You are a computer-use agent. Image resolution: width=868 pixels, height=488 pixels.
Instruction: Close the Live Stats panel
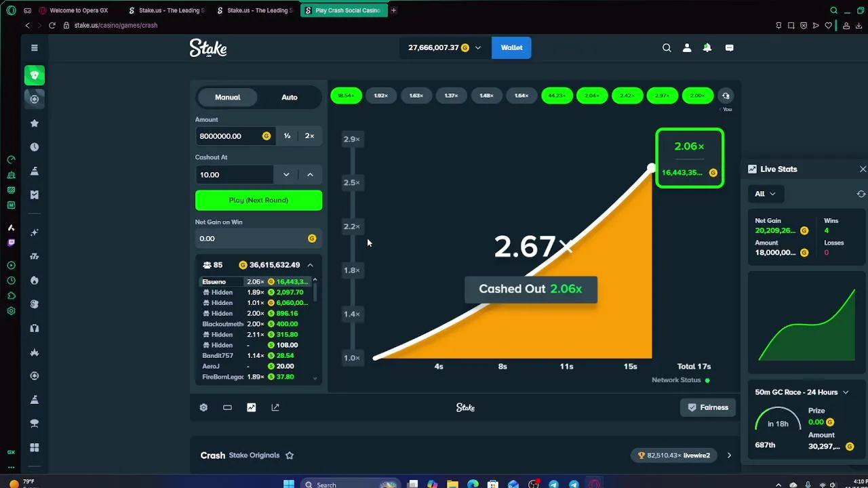(x=863, y=169)
